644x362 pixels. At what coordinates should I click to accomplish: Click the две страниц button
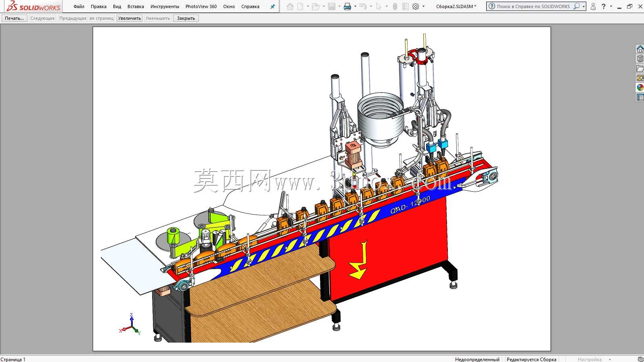click(102, 18)
